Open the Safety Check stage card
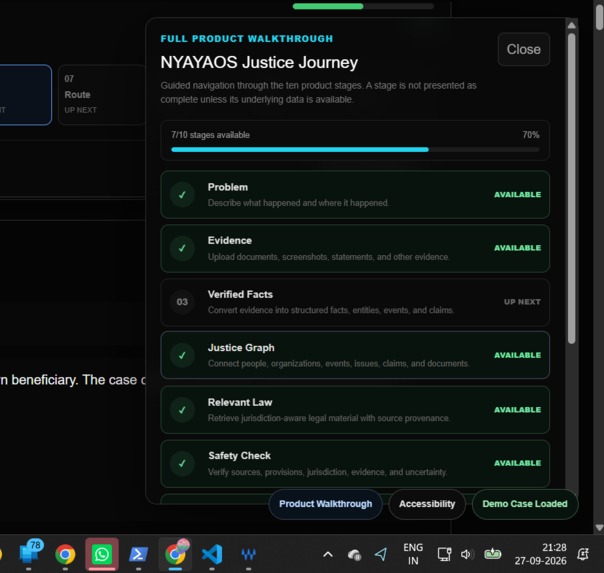The width and height of the screenshot is (604, 573). 355,464
